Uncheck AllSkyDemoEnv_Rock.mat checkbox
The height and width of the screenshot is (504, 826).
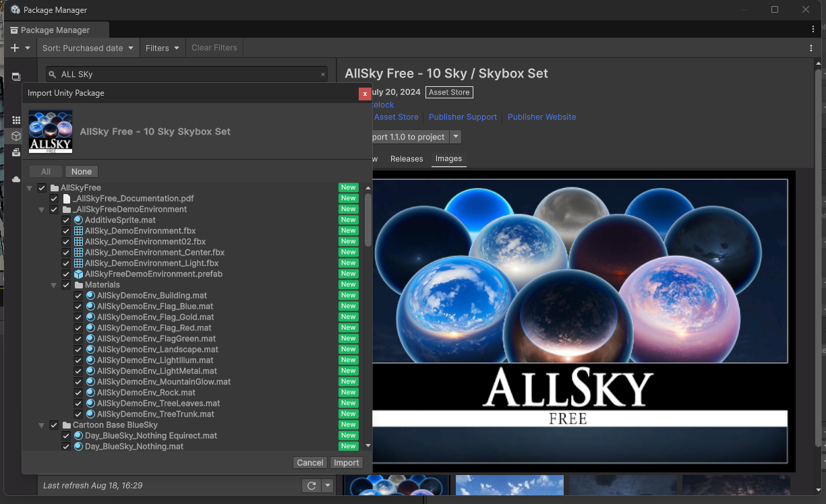pos(78,393)
